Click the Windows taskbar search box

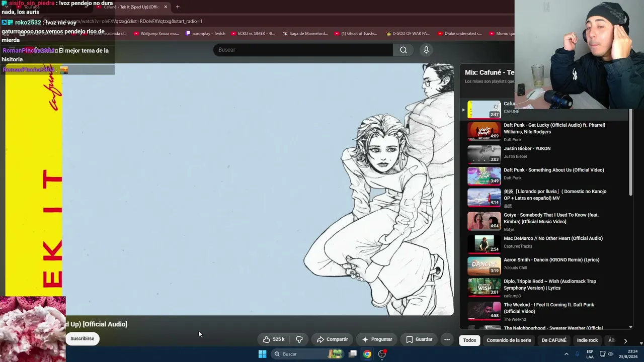pos(308,354)
